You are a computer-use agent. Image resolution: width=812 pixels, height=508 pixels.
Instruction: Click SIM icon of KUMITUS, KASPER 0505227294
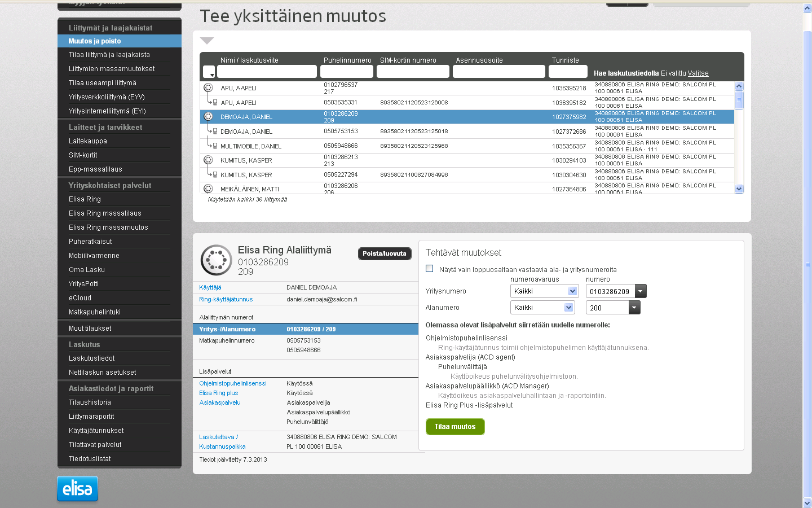tap(215, 174)
